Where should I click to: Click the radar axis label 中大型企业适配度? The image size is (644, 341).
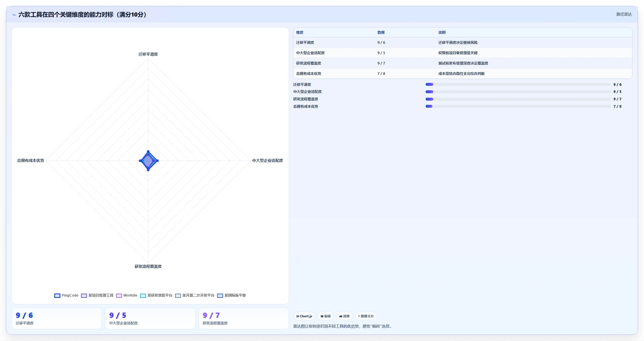click(268, 160)
